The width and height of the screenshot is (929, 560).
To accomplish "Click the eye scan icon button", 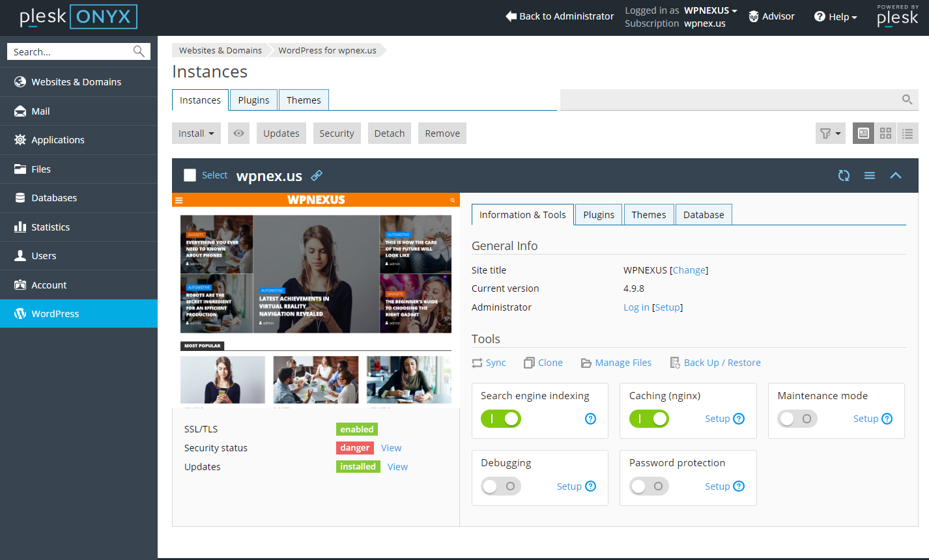I will point(238,133).
